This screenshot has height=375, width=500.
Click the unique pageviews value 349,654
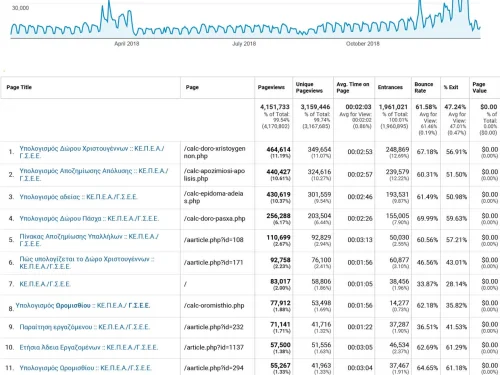pyautogui.click(x=319, y=149)
